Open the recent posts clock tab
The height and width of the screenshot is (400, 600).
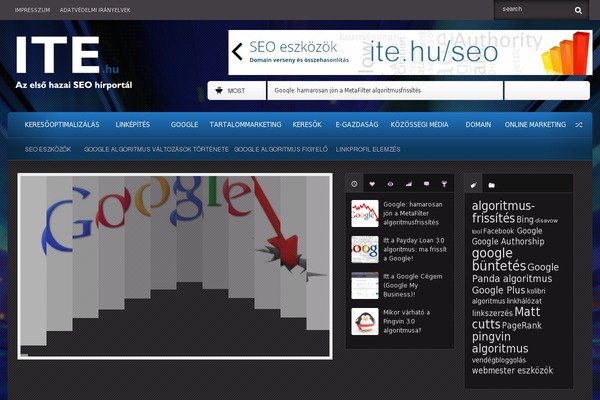(354, 184)
